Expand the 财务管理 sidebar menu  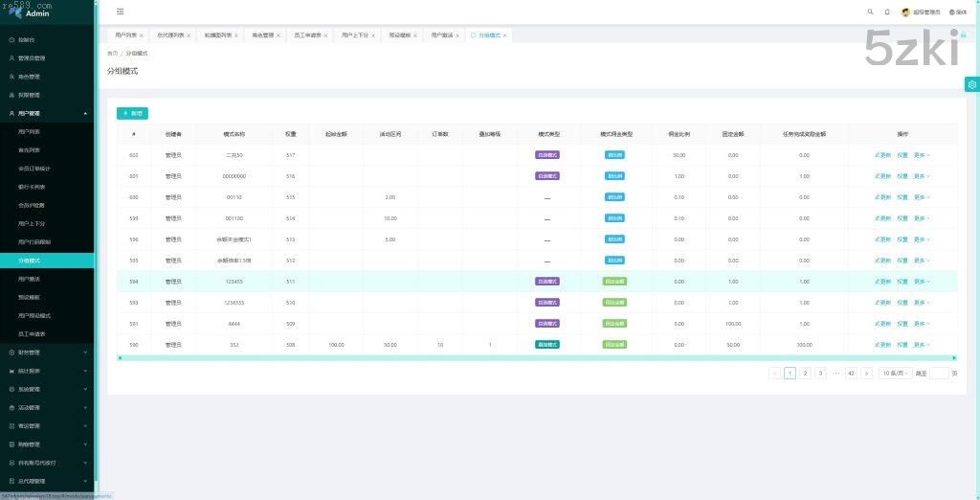(x=48, y=352)
